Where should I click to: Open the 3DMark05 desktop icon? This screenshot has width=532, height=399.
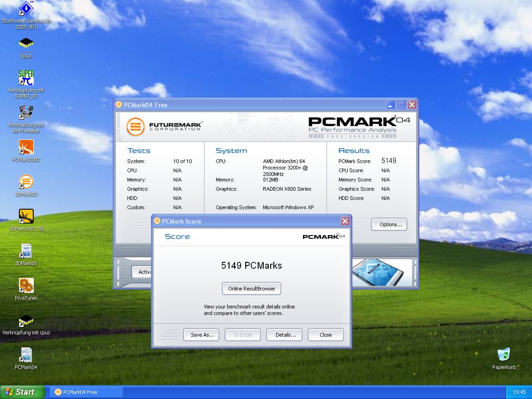tap(26, 251)
